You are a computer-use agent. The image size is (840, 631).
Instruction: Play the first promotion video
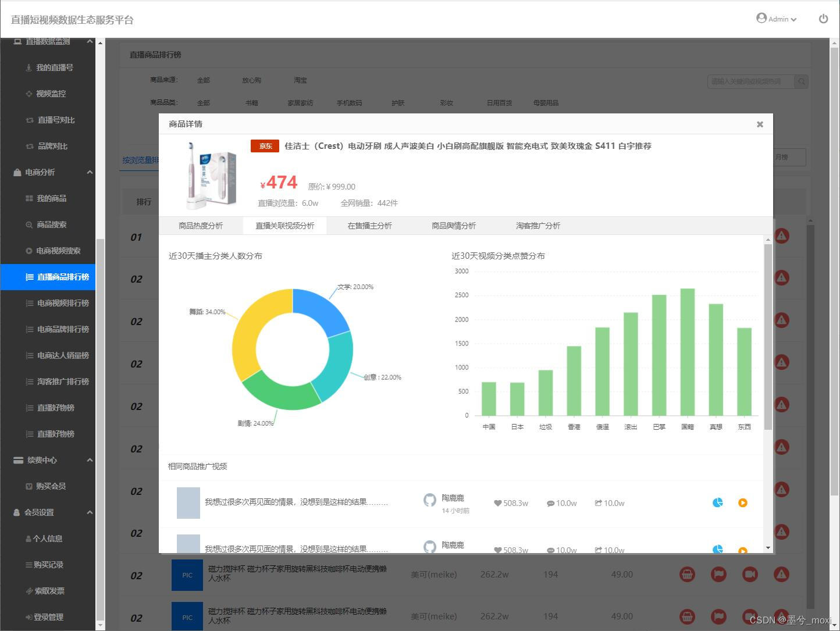click(x=743, y=503)
